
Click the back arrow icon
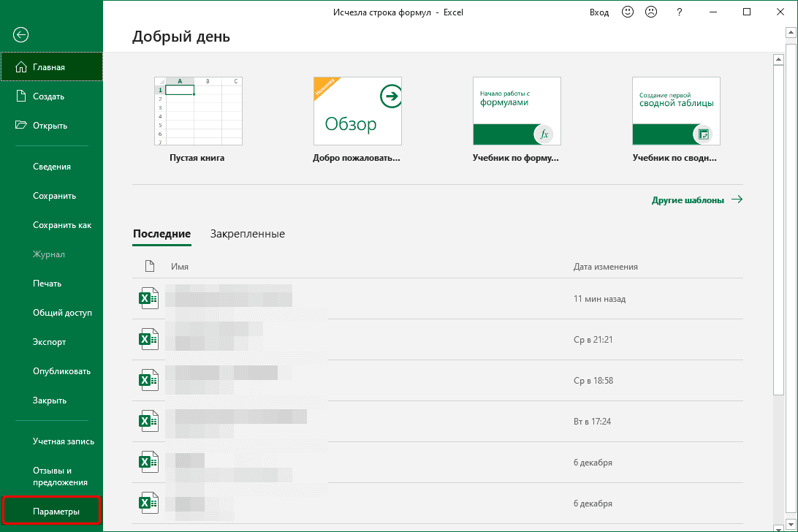20,34
